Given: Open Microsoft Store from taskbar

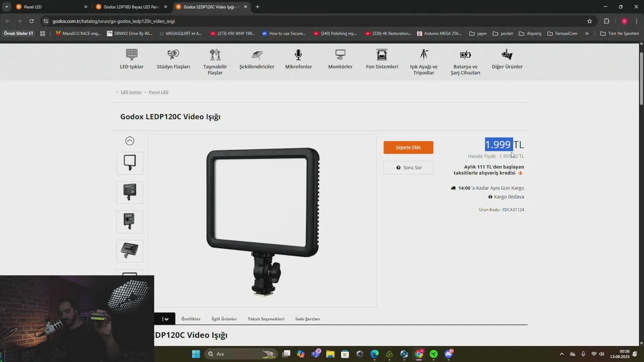Looking at the screenshot, I should click(x=345, y=354).
